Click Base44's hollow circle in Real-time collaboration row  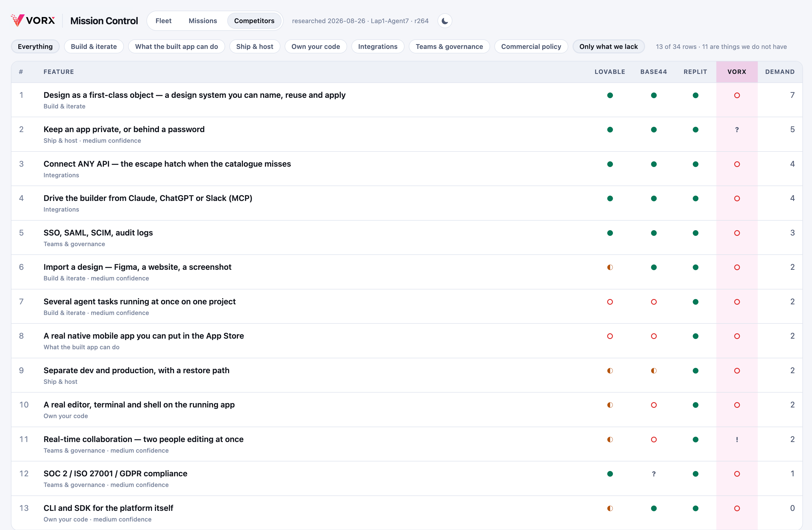(x=653, y=440)
